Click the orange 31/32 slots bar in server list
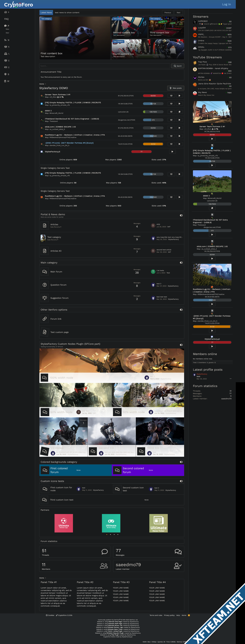The width and height of the screenshot is (245, 644). point(153,144)
